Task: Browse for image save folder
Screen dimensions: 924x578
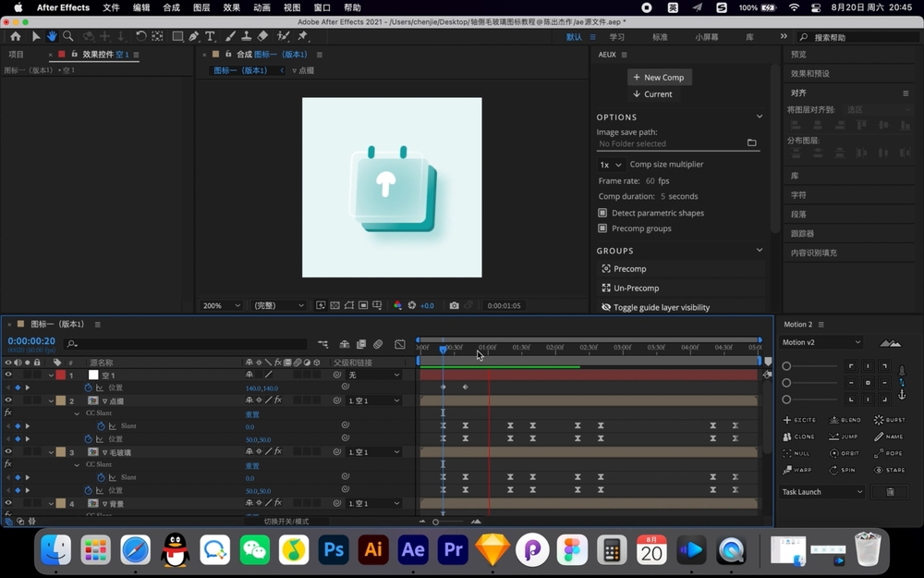Action: coord(751,142)
